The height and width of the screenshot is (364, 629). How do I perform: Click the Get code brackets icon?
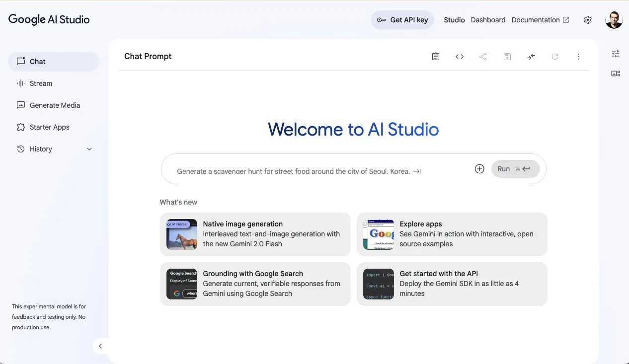click(x=460, y=57)
